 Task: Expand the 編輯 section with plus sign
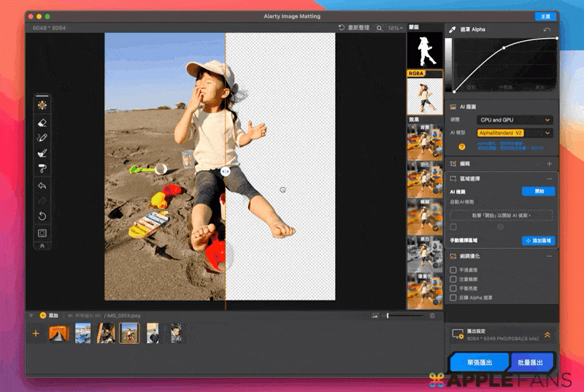point(549,164)
